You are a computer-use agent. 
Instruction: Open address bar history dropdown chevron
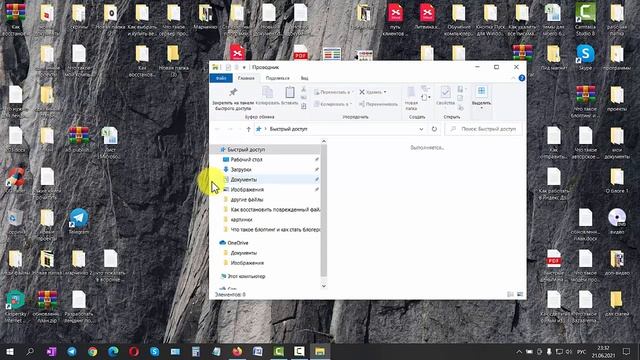[421, 129]
